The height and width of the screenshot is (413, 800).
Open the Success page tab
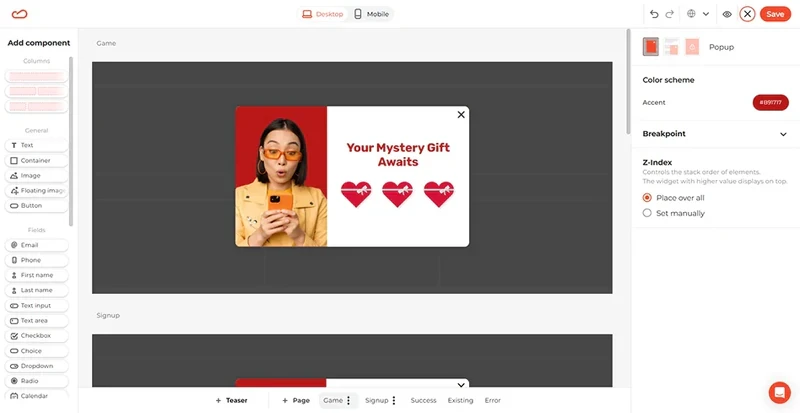423,401
